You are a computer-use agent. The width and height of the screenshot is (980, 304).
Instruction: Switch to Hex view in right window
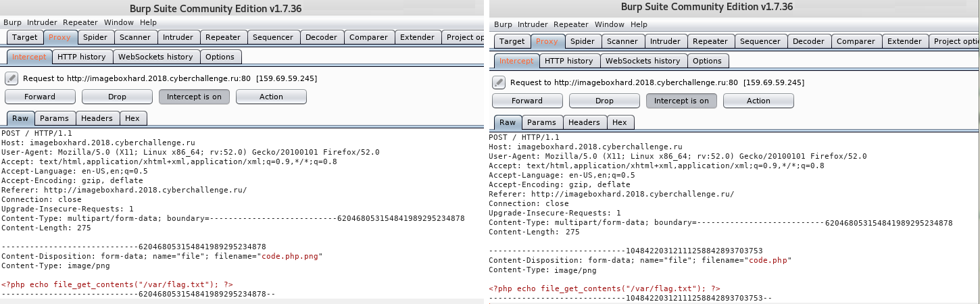coord(620,122)
